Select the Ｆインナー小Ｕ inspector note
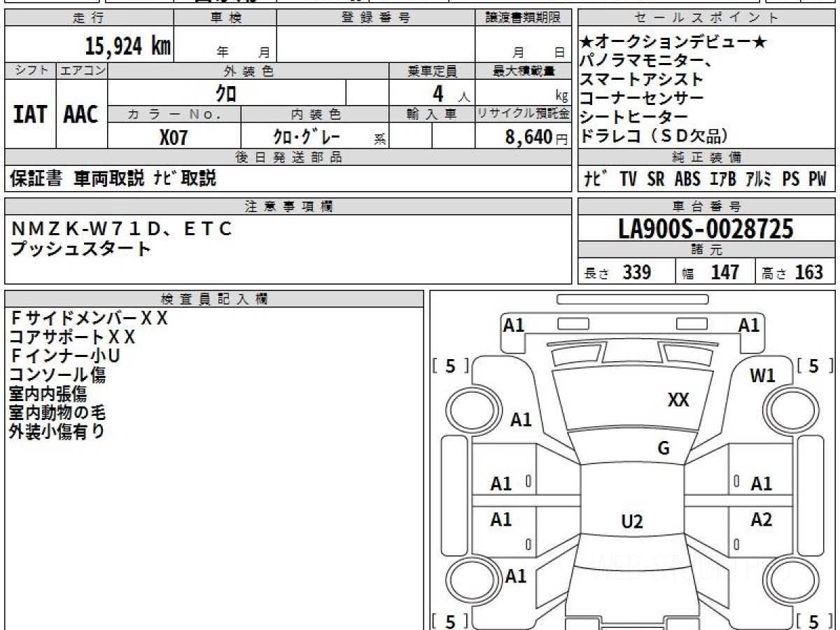 [65, 356]
